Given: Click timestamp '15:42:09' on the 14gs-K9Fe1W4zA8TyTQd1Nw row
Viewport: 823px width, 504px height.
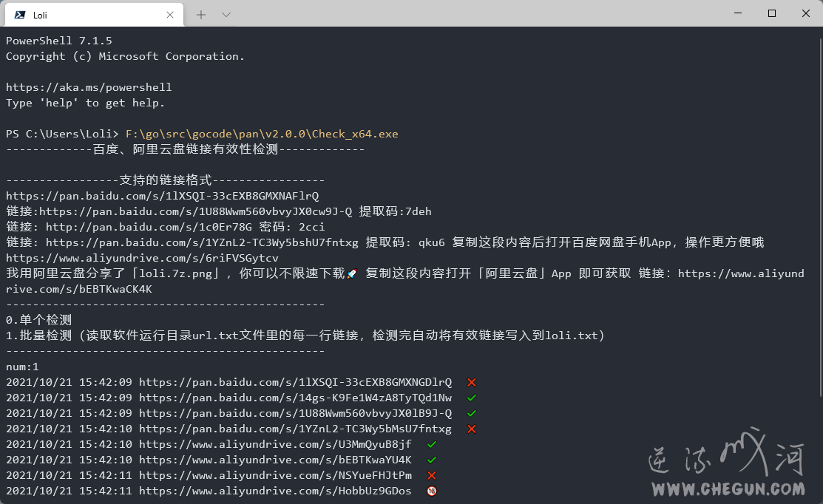Looking at the screenshot, I should [106, 398].
